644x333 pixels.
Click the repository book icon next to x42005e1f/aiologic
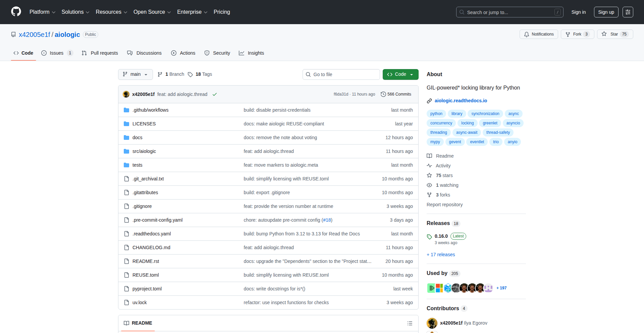coord(13,34)
